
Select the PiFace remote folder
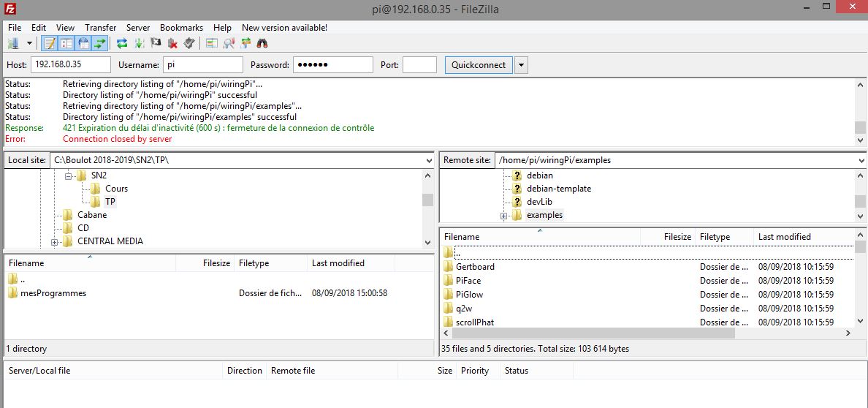(x=468, y=281)
